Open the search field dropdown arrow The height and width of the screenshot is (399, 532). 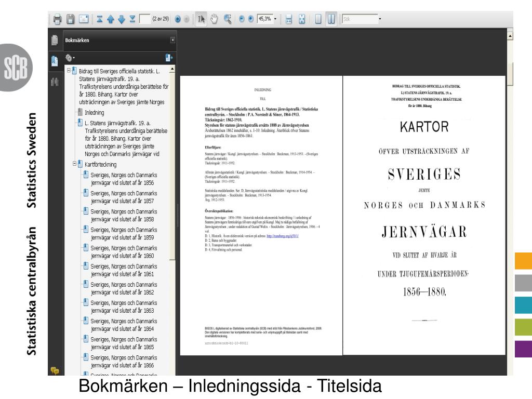380,19
